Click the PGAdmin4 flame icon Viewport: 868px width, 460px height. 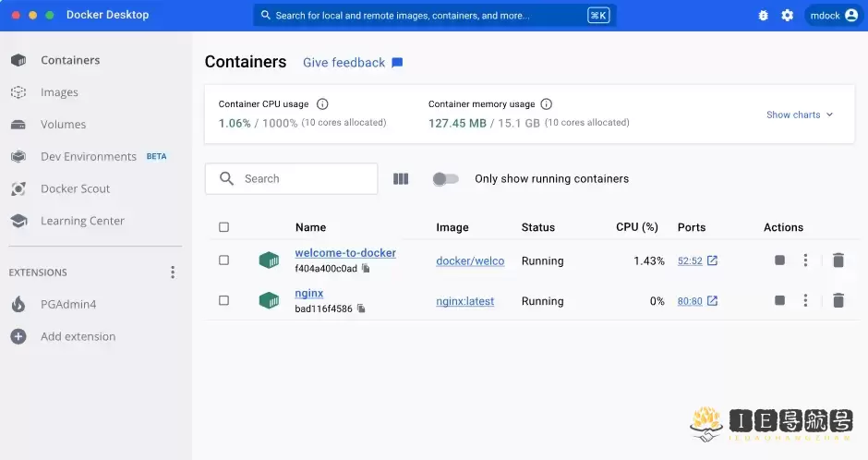pyautogui.click(x=18, y=304)
